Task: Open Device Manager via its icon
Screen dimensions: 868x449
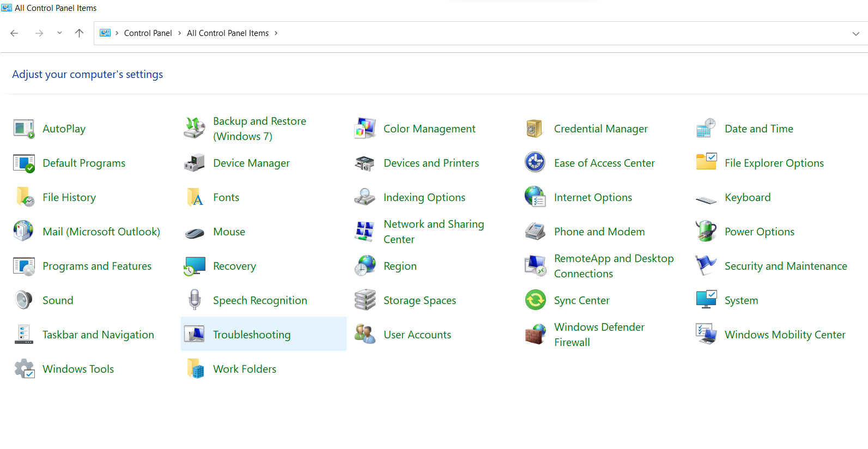Action: (x=195, y=163)
